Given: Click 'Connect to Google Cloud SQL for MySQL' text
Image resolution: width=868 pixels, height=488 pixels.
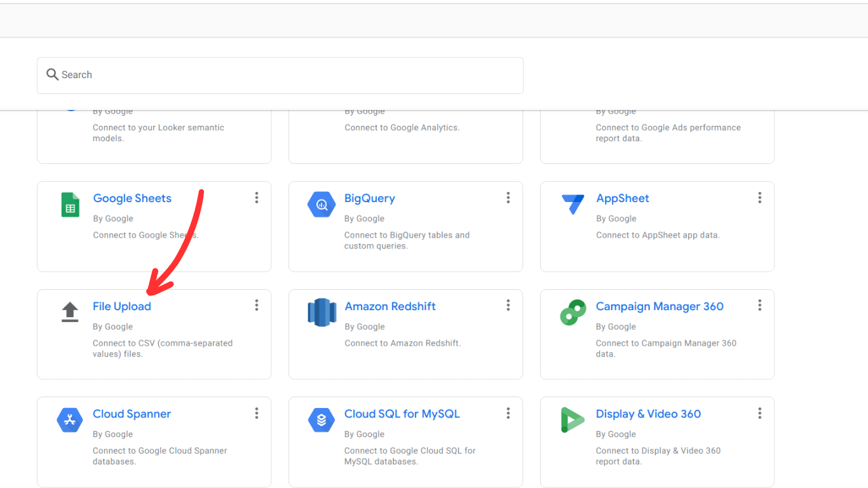Looking at the screenshot, I should point(410,456).
